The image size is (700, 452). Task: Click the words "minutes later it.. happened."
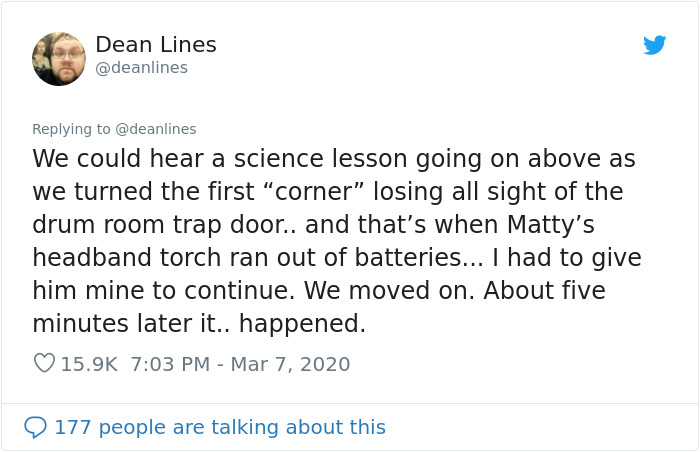point(199,324)
